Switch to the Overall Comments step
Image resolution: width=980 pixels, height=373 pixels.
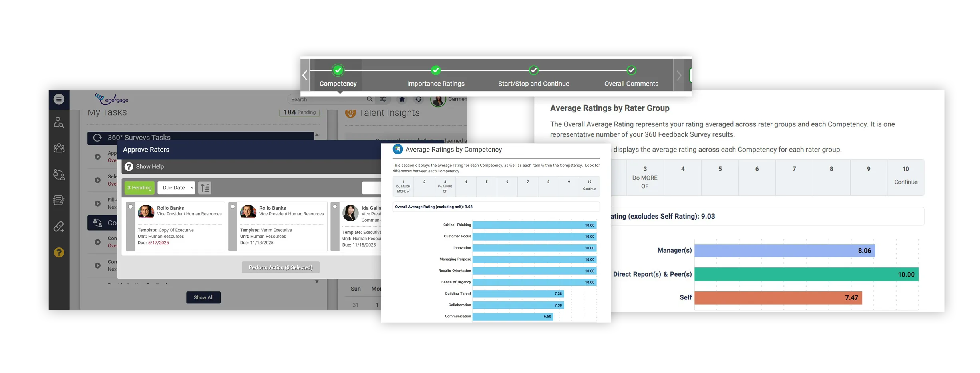[x=631, y=76]
